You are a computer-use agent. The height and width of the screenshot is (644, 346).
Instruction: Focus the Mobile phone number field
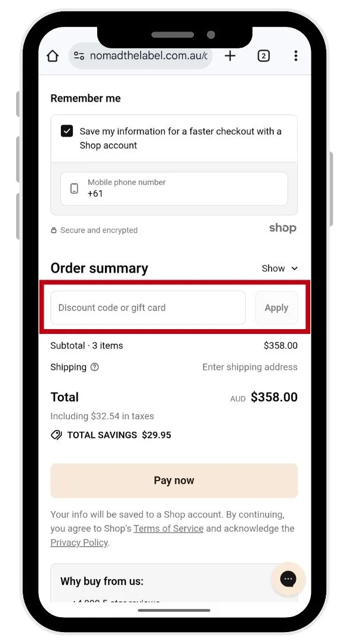[x=174, y=188]
